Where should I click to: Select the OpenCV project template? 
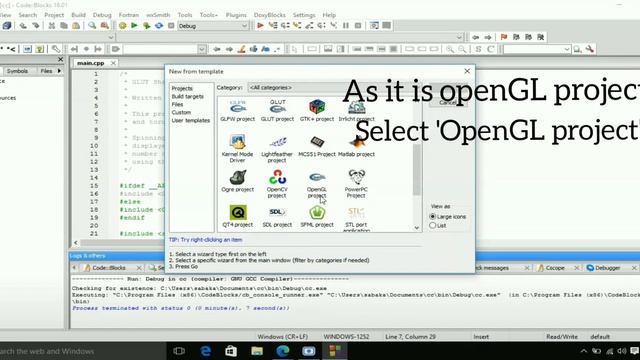coord(277,184)
